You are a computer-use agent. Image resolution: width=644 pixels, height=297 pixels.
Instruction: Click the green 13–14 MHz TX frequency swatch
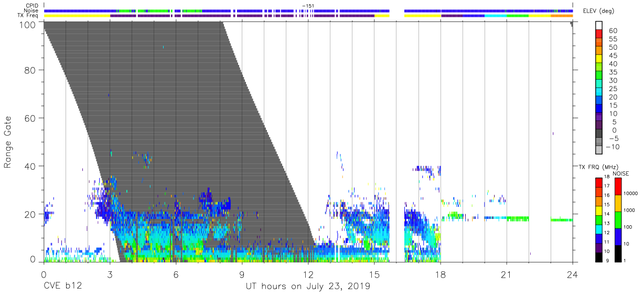pyautogui.click(x=599, y=219)
